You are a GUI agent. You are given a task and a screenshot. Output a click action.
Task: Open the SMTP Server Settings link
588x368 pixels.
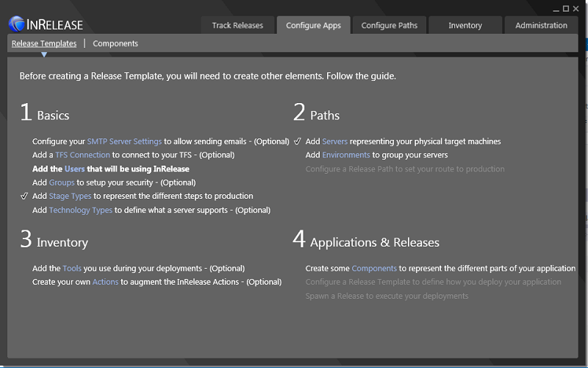click(x=124, y=141)
